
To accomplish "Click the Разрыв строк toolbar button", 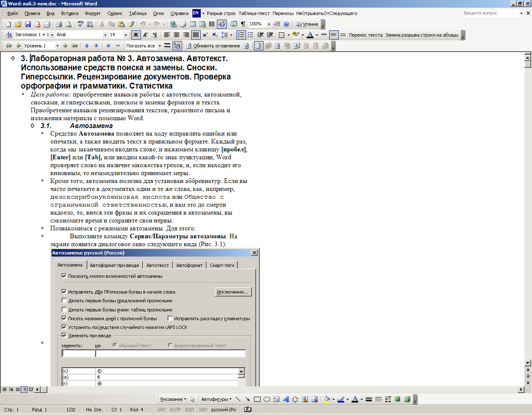I will click(221, 13).
